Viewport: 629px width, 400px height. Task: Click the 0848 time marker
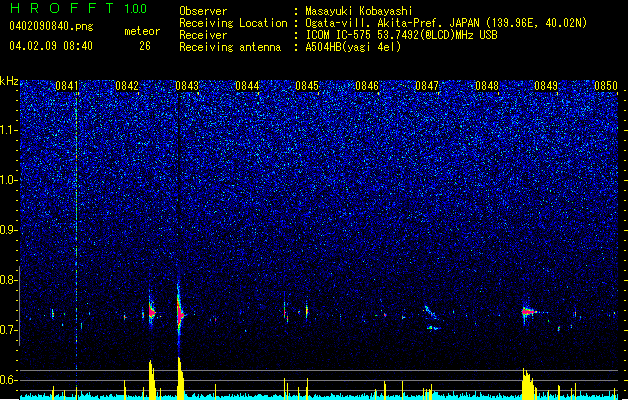pos(487,86)
